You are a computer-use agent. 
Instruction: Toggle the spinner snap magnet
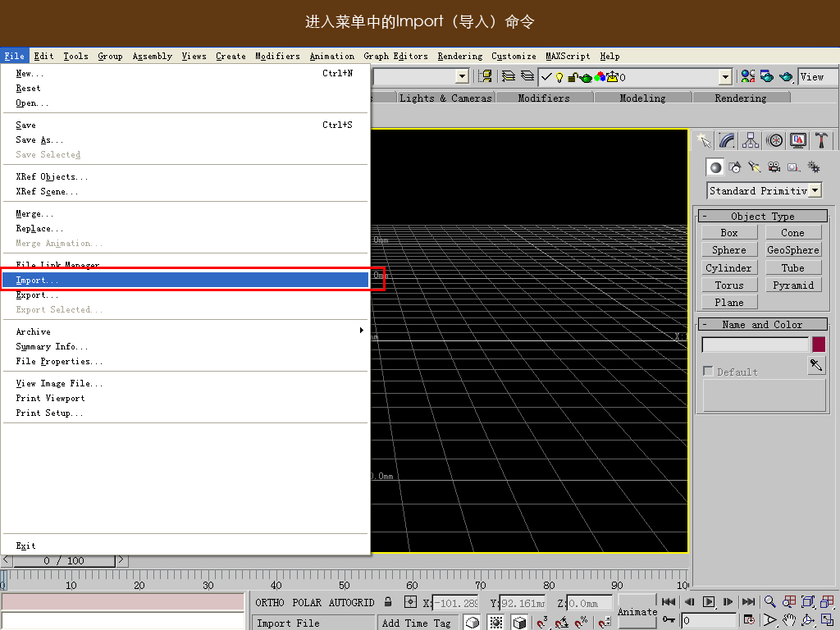tap(605, 622)
